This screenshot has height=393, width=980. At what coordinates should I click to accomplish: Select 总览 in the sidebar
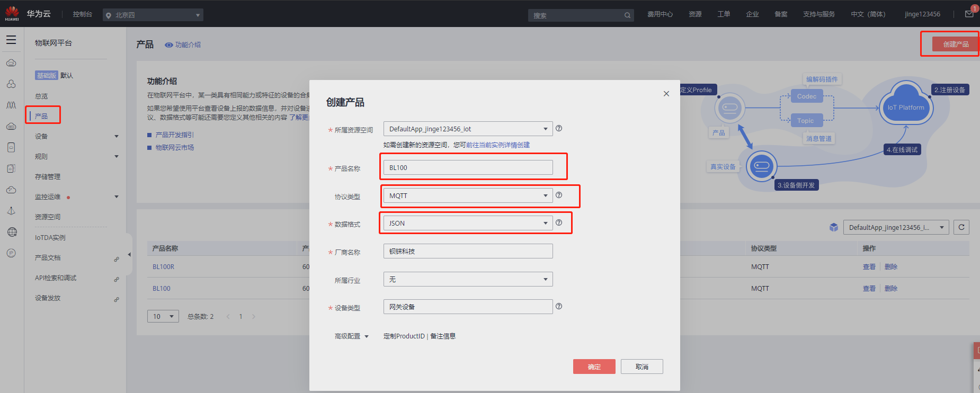[41, 96]
